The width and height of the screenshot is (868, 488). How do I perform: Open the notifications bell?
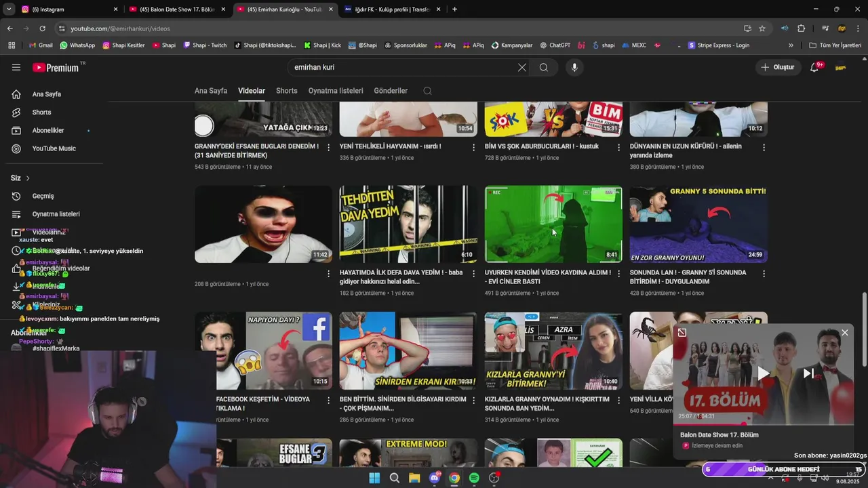click(815, 68)
